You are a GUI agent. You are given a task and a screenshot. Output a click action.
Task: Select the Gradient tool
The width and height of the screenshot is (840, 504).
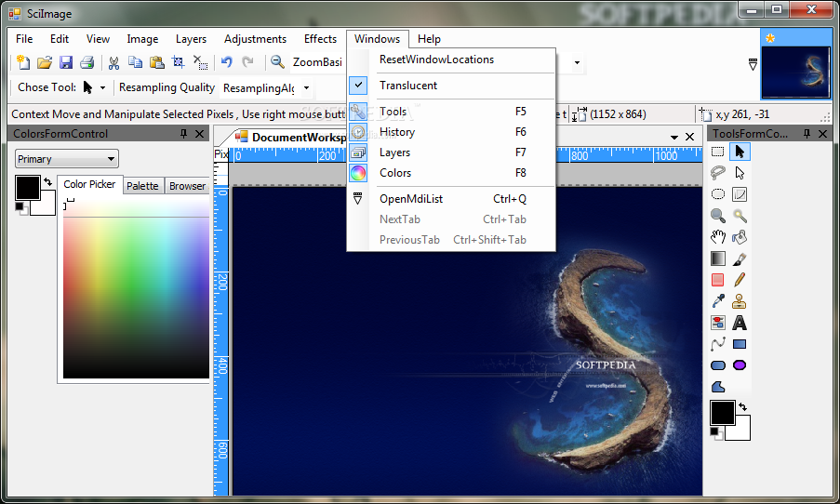click(x=718, y=259)
